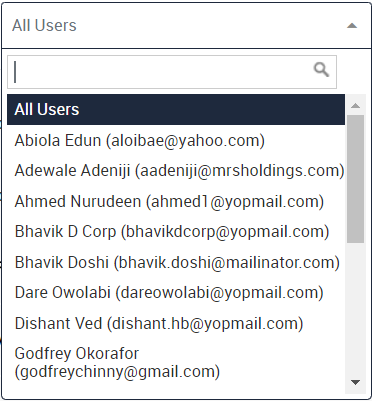Image resolution: width=372 pixels, height=401 pixels.
Task: Click scrollbar track below the thumb
Action: click(355, 308)
